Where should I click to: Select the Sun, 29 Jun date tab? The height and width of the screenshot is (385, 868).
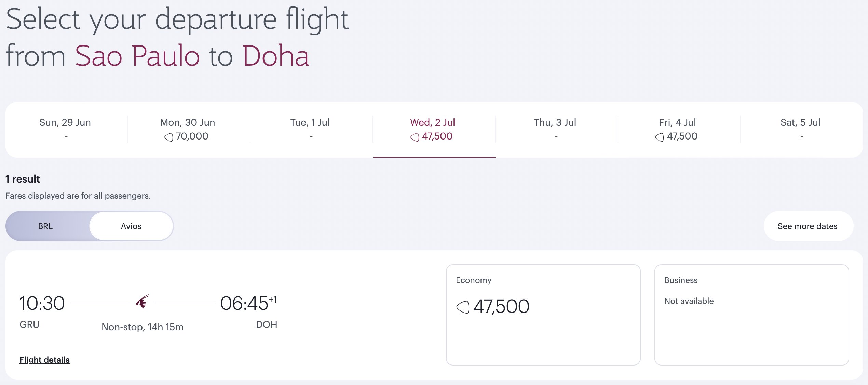pyautogui.click(x=66, y=130)
